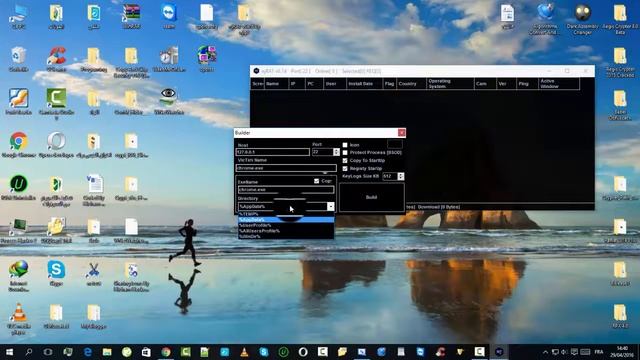This screenshot has width=640, height=360.
Task: Choose %TEMP% from directory list
Action: tap(286, 214)
